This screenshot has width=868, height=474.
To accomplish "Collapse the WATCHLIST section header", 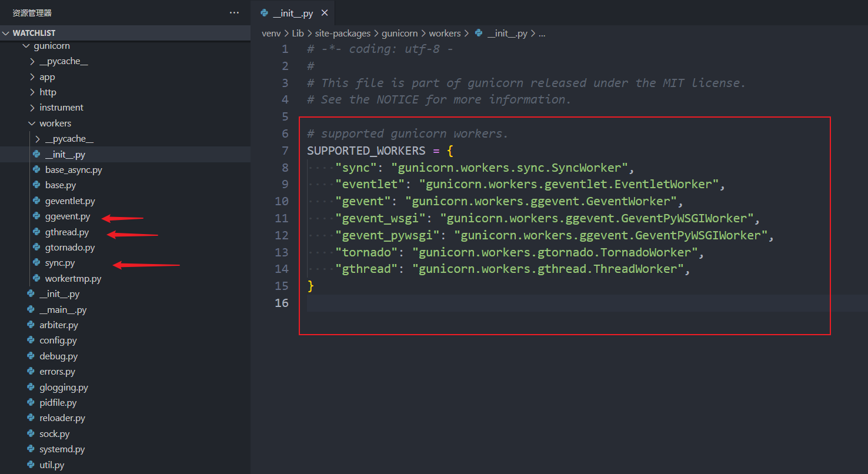I will 125,33.
